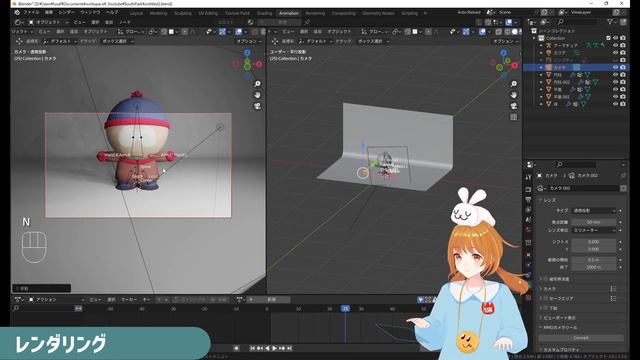640x360 pixels.
Task: Click the Convert button
Action: 581,338
